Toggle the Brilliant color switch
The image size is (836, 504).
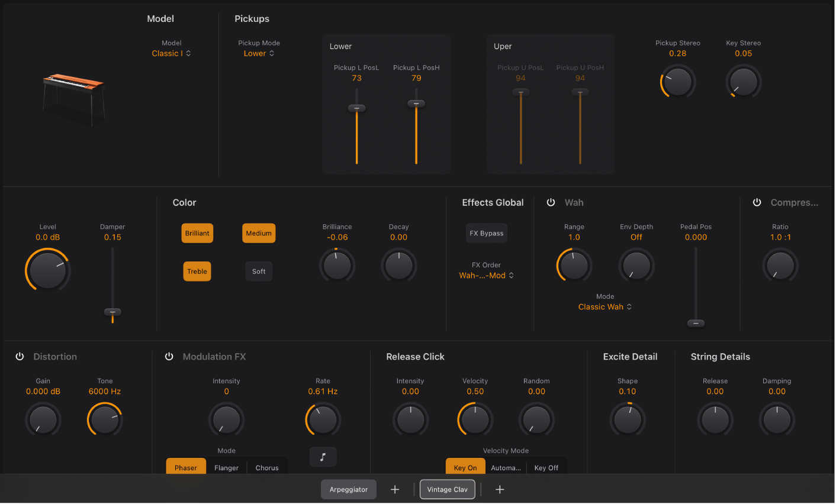[x=197, y=233]
